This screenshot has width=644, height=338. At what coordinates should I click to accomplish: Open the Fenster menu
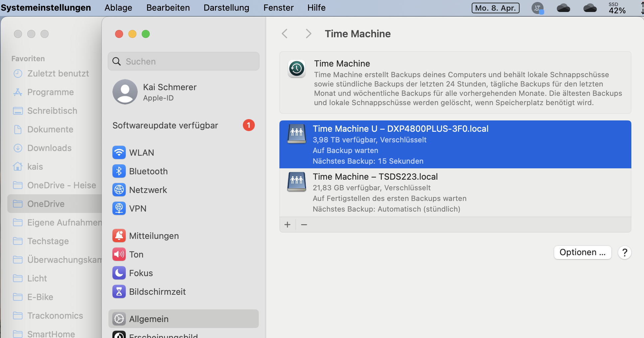[x=278, y=8]
